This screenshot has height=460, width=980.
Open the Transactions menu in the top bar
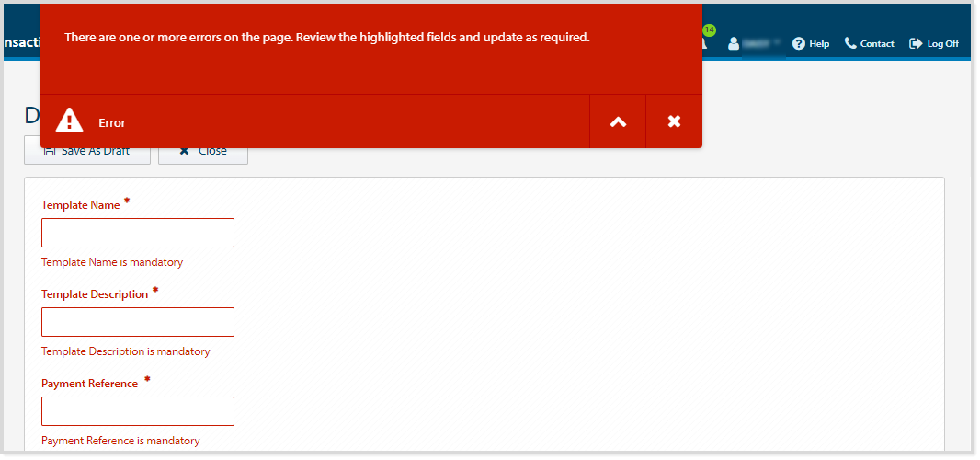click(20, 43)
